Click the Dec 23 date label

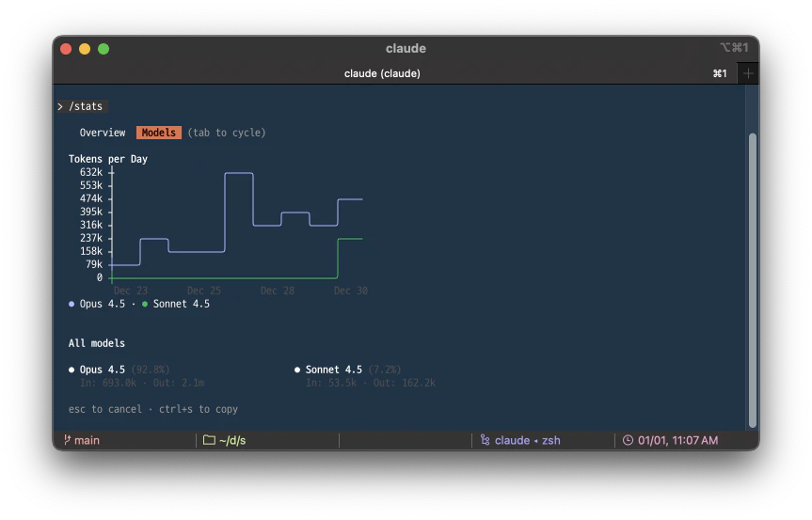pos(131,291)
